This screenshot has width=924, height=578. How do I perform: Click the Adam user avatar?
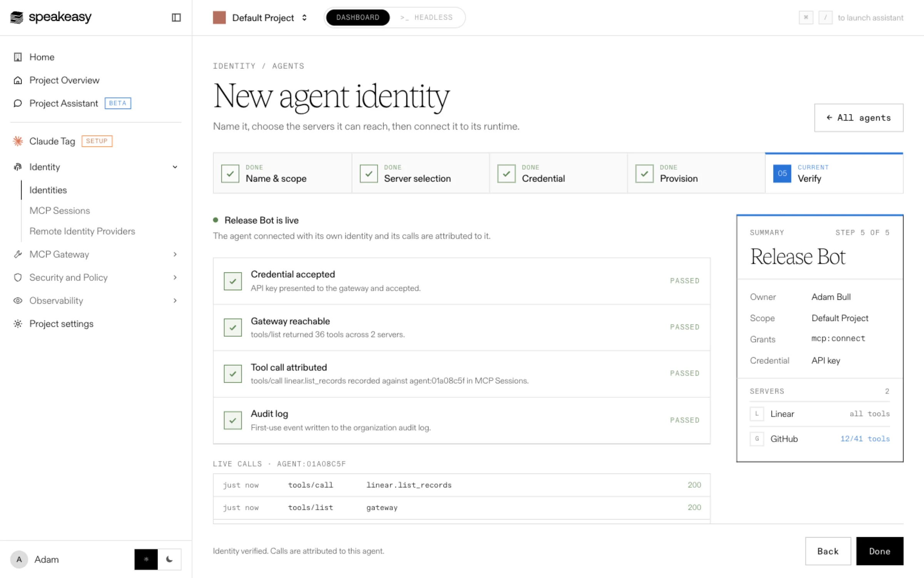pos(19,560)
